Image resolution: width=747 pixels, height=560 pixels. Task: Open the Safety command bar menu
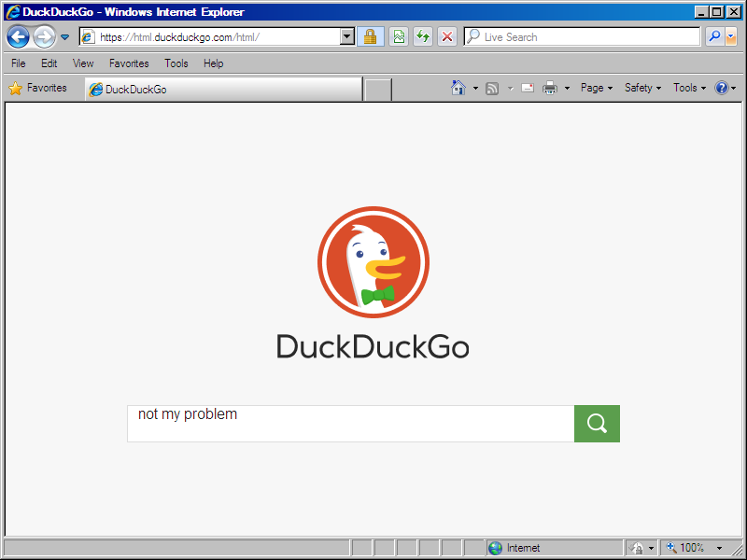coord(643,88)
